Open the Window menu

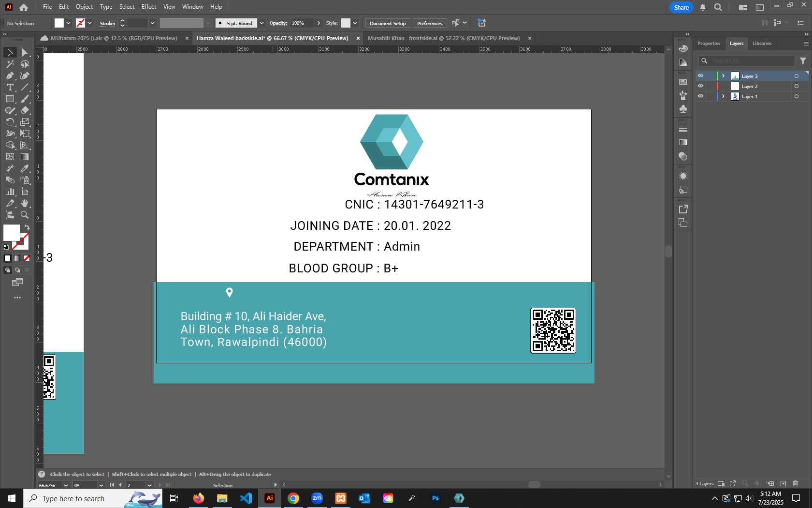[192, 7]
